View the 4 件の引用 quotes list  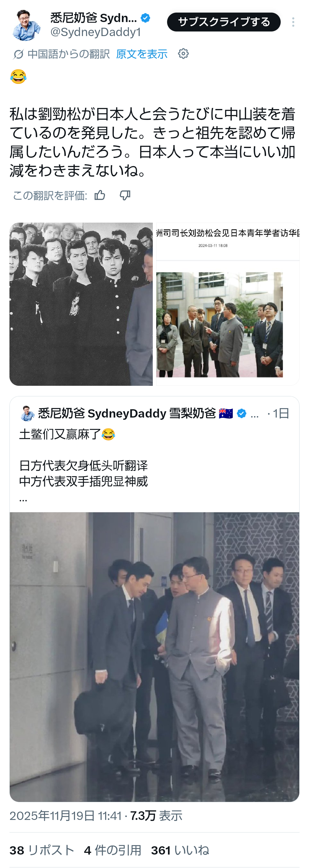(112, 850)
